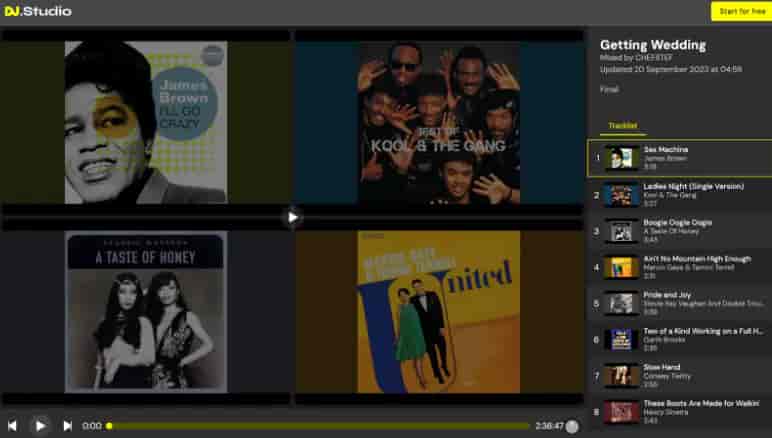Click the United album cover art
772x438 pixels.
(x=439, y=312)
